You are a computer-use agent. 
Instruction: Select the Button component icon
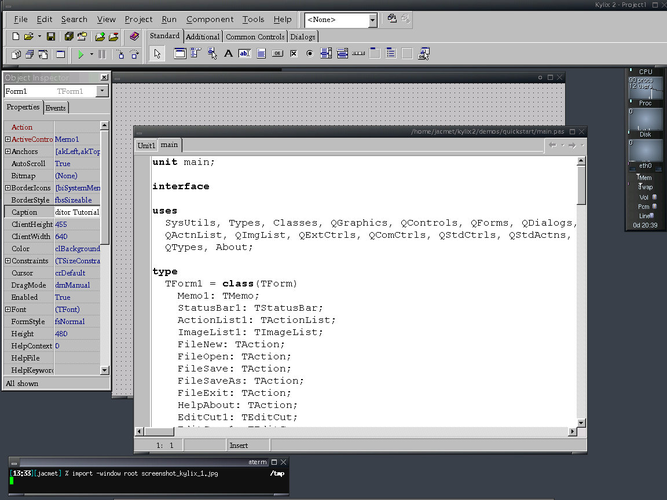277,54
